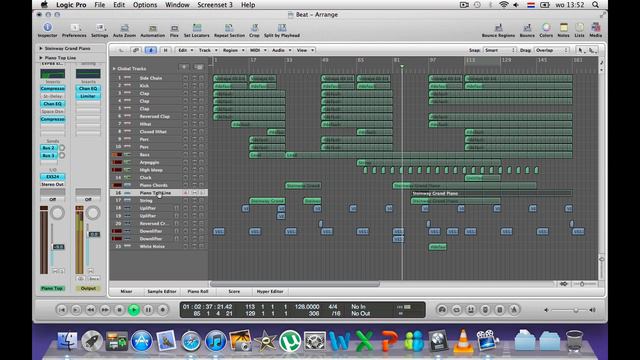Toggle record enable on String track

tap(186, 200)
